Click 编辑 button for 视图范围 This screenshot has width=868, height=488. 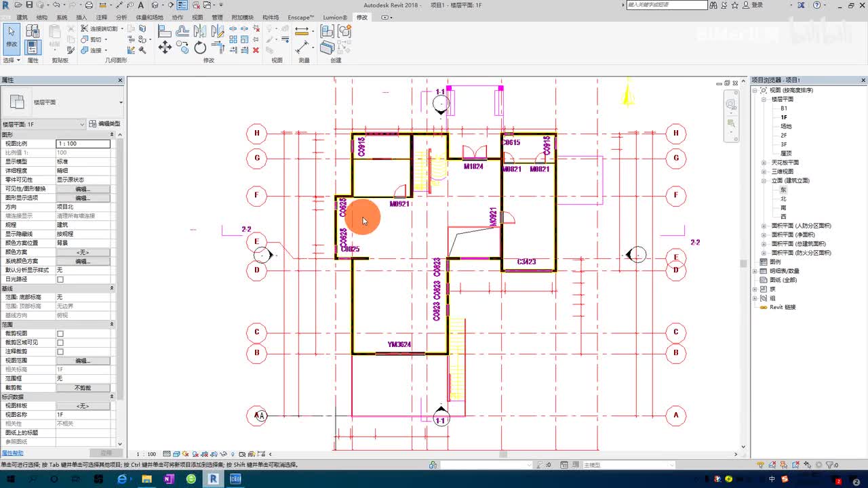click(83, 361)
